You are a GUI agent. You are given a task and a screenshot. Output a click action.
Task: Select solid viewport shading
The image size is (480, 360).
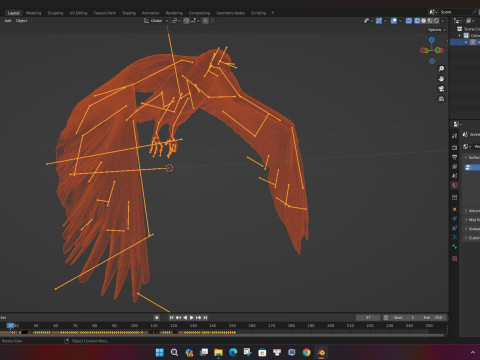(x=424, y=21)
